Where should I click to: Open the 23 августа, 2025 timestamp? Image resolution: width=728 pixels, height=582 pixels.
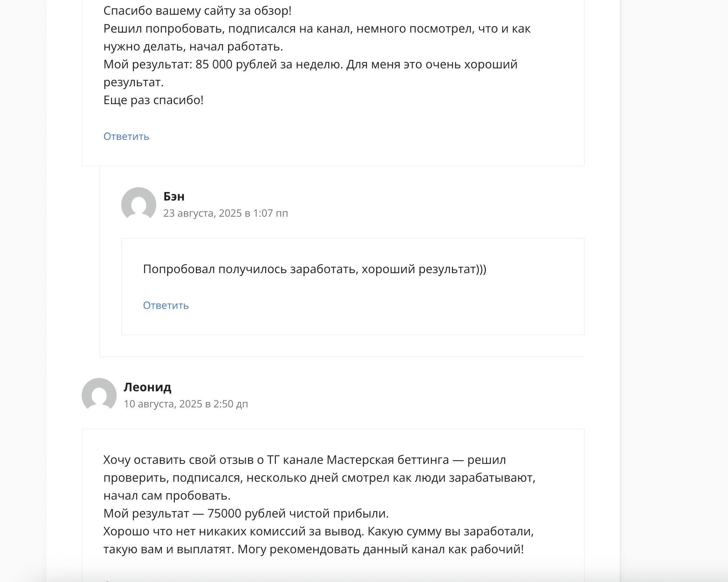(x=226, y=213)
